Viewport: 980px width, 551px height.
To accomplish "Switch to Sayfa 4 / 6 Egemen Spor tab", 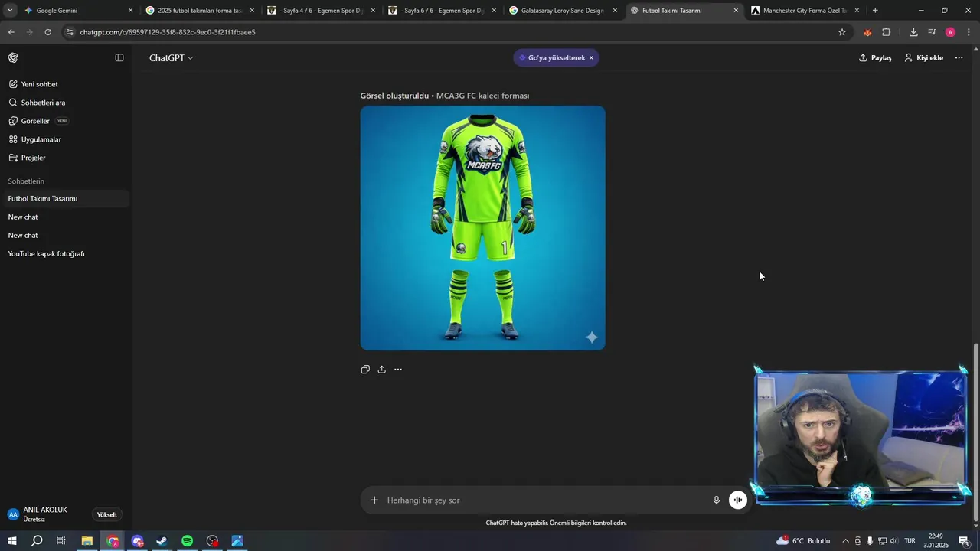I will tap(320, 11).
